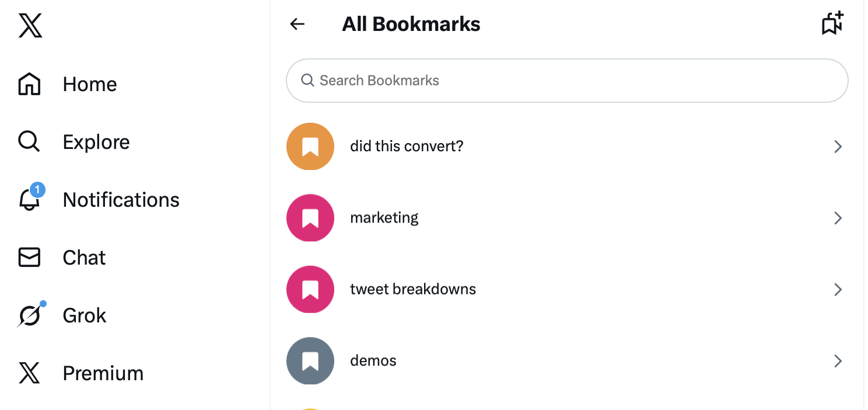Open the marketing folder via its chevron
The image size is (868, 410).
[838, 218]
